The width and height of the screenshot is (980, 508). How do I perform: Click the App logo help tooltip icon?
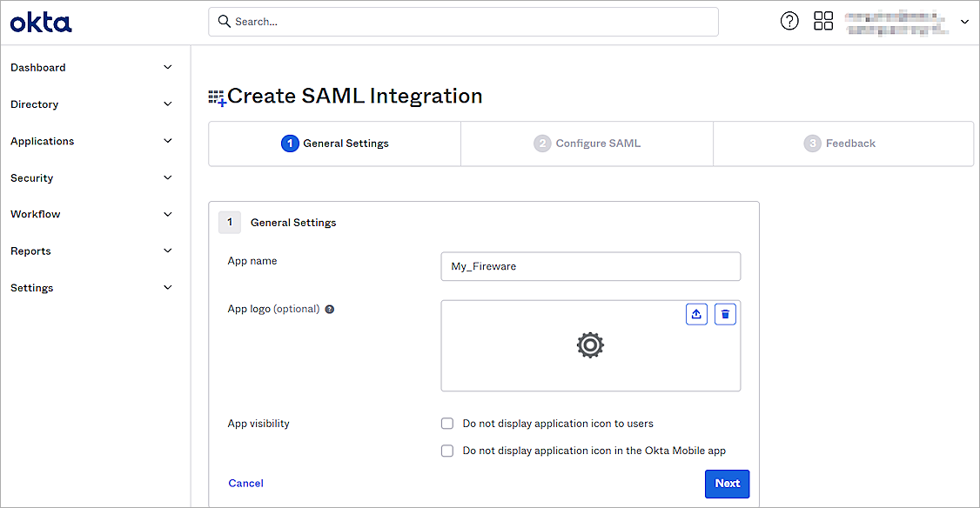(329, 309)
